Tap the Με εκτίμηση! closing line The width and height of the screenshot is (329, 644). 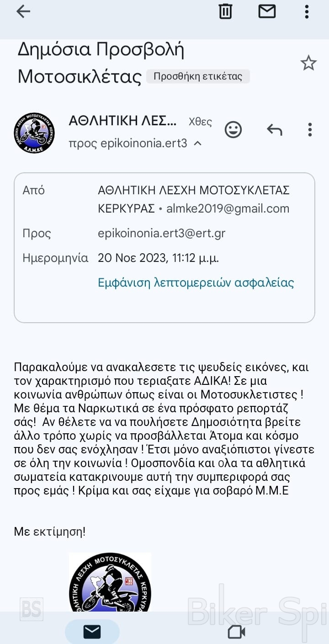tap(50, 532)
